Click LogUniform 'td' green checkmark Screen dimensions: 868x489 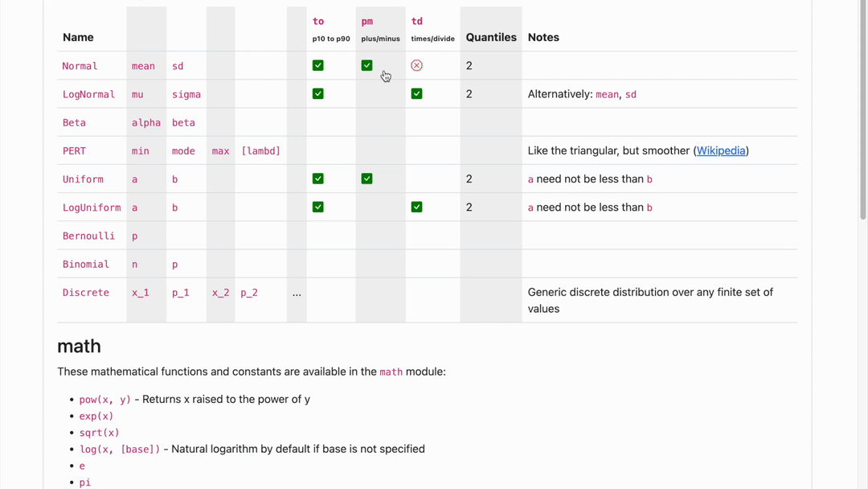pyautogui.click(x=416, y=207)
